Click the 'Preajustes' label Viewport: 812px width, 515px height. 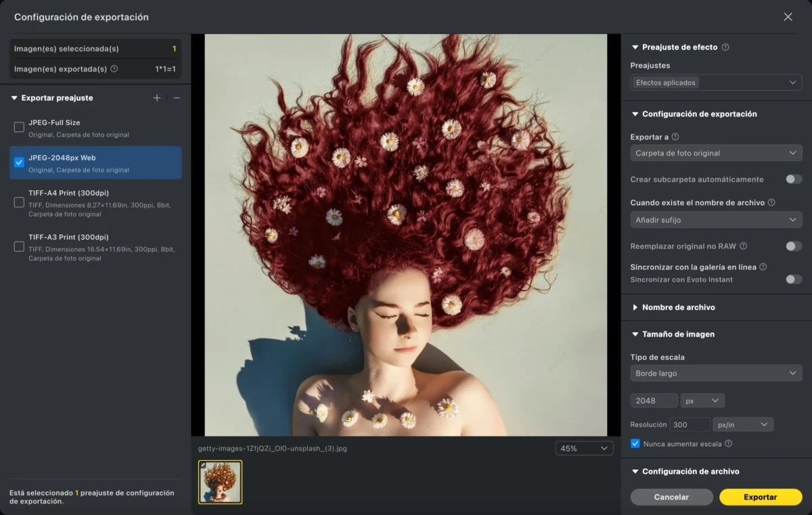[x=650, y=66]
